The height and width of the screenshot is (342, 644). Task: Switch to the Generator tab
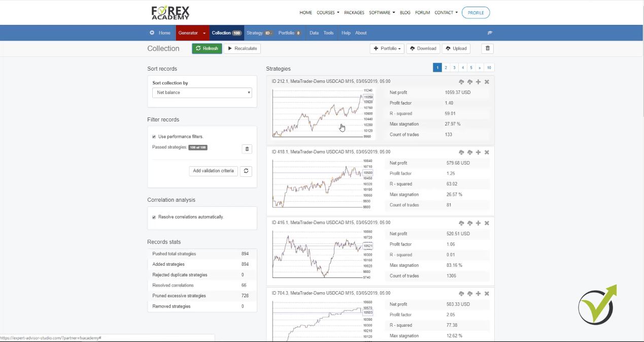188,33
